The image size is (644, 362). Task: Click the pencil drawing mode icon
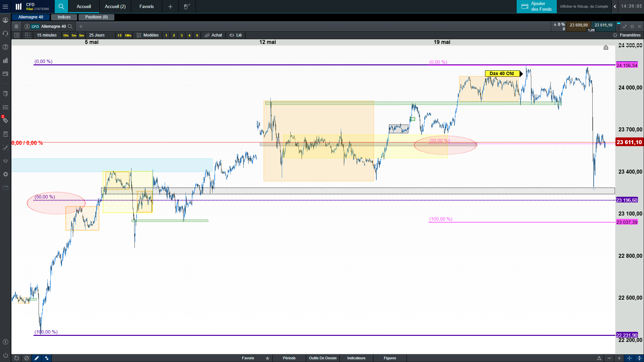(37, 358)
